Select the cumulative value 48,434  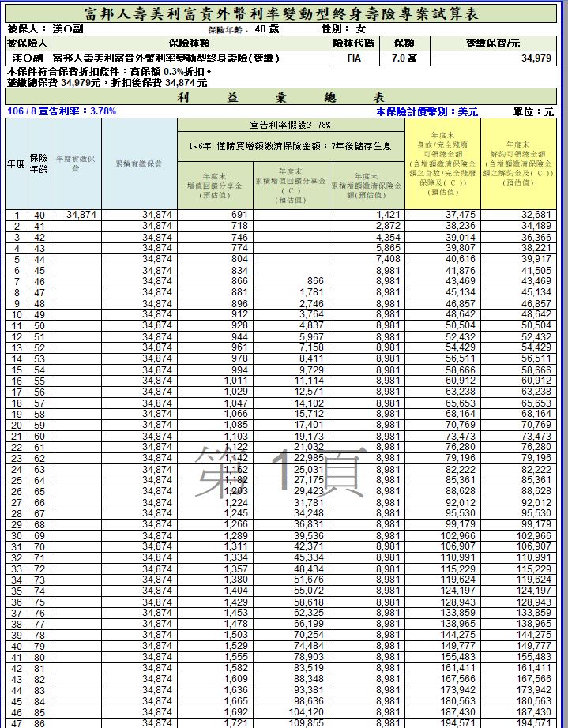pos(310,569)
